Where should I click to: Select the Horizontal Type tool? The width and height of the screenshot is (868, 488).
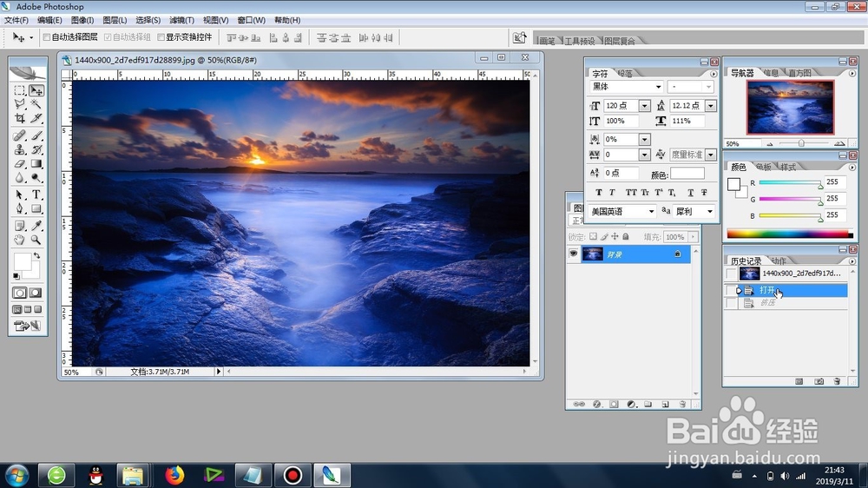pos(36,195)
